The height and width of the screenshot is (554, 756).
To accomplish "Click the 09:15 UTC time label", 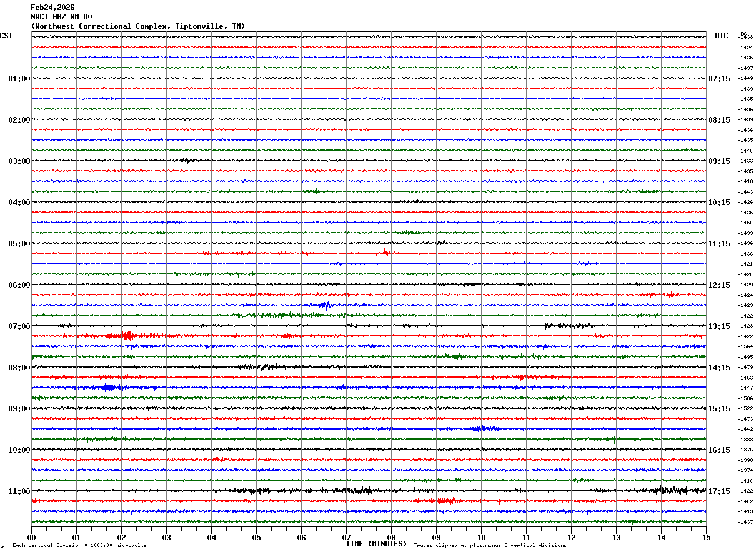I will coord(719,161).
